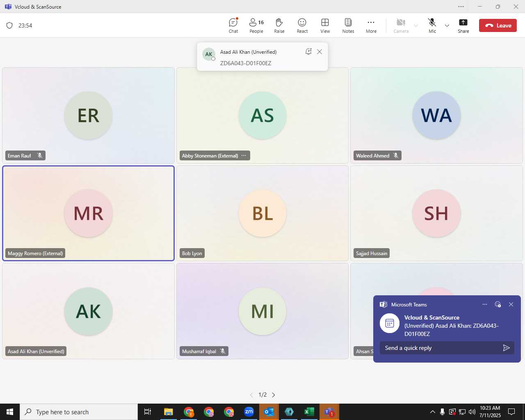Open the taskbar clock and date
The height and width of the screenshot is (420, 525).
490,412
